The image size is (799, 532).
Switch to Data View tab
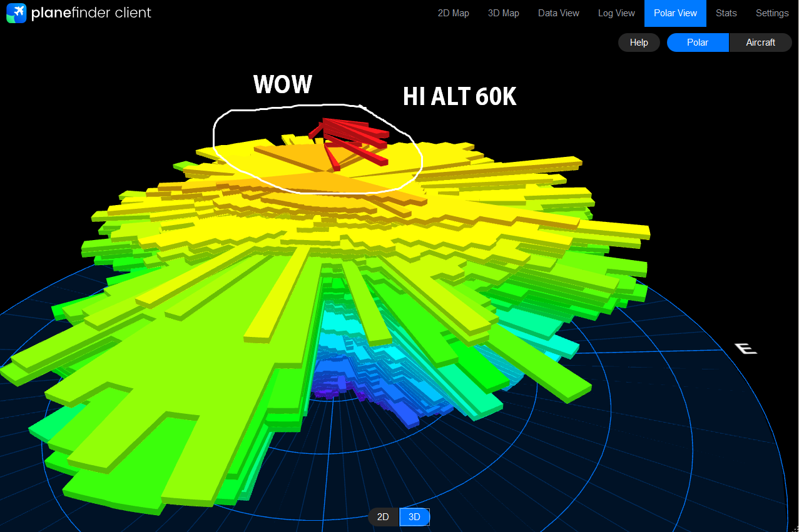click(559, 13)
